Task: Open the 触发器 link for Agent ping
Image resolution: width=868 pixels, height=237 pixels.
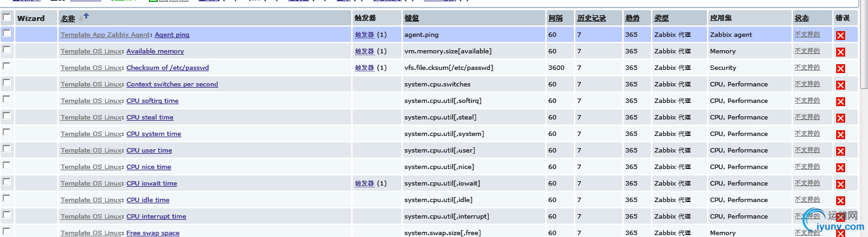Action: (x=365, y=35)
